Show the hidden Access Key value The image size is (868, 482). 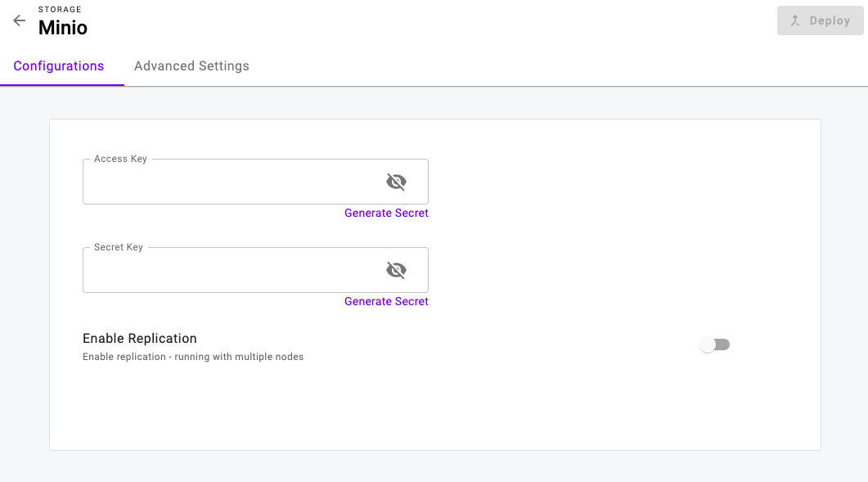396,182
